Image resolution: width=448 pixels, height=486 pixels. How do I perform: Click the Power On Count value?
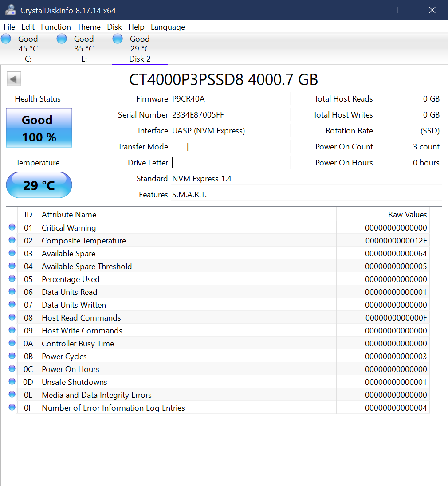(x=409, y=147)
